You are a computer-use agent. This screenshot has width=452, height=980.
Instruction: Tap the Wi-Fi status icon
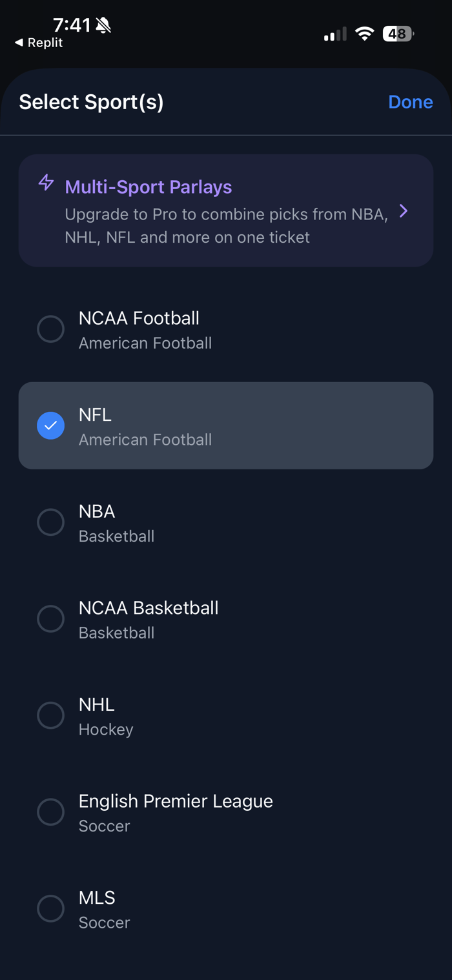365,34
